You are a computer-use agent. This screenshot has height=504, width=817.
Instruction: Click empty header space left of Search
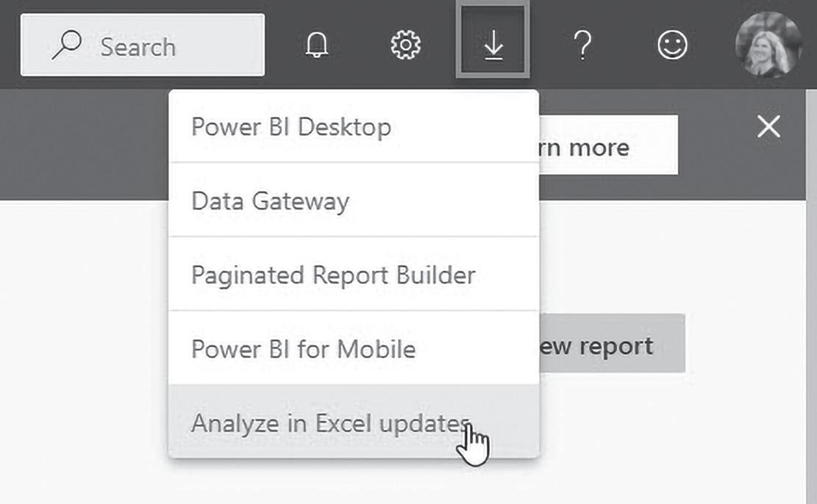click(x=9, y=44)
